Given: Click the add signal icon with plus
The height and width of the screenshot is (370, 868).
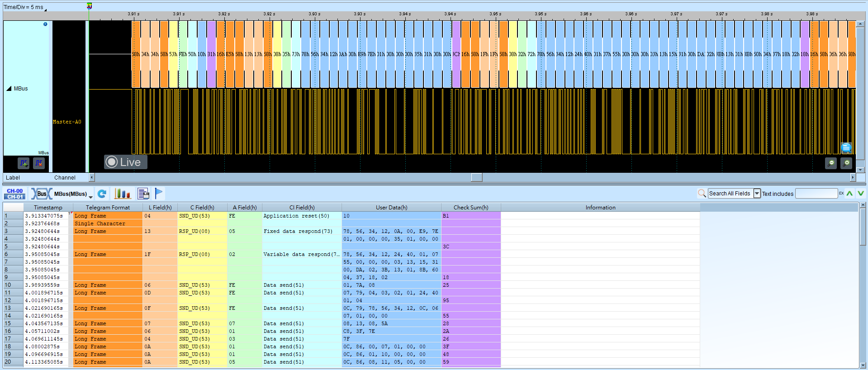Looking at the screenshot, I should click(24, 163).
